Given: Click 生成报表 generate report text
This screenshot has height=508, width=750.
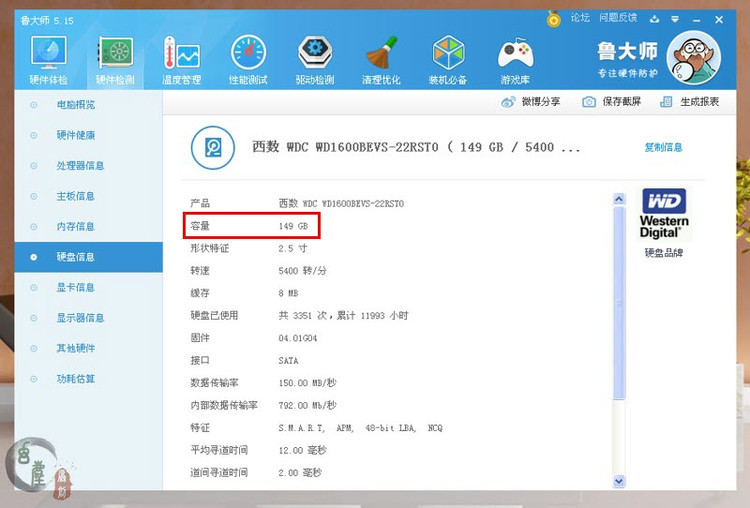Looking at the screenshot, I should 699,101.
